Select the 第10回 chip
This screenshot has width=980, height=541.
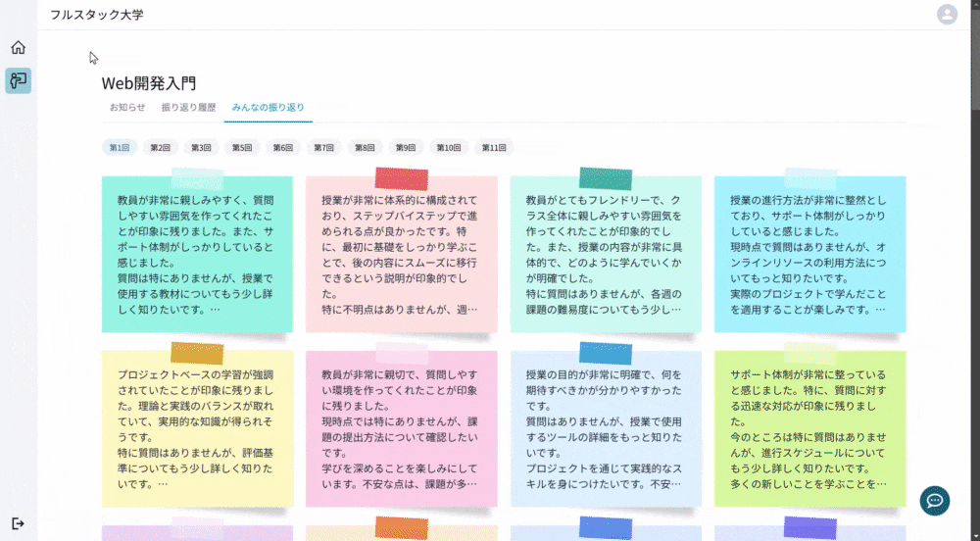point(449,148)
